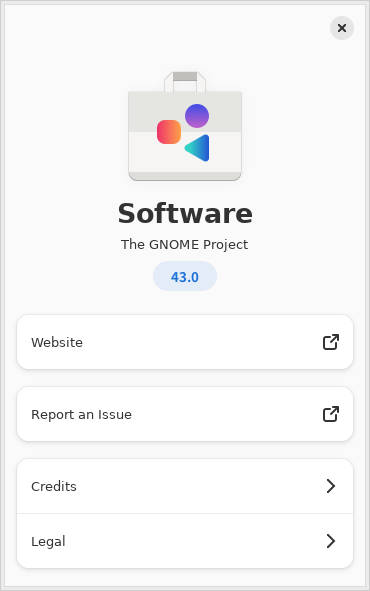Click the orange rounded square in the logo
This screenshot has width=370, height=591.
[169, 132]
